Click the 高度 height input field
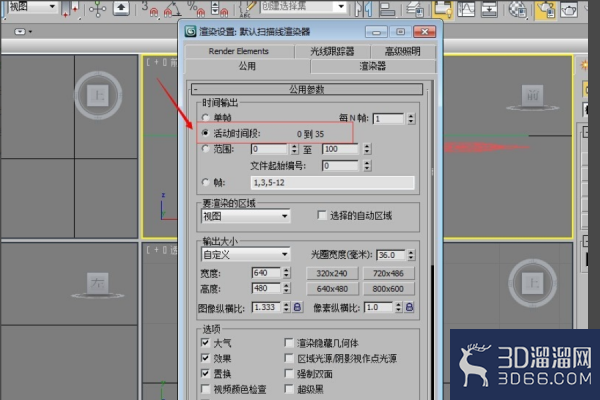Screen dimensions: 600x400 pos(266,288)
